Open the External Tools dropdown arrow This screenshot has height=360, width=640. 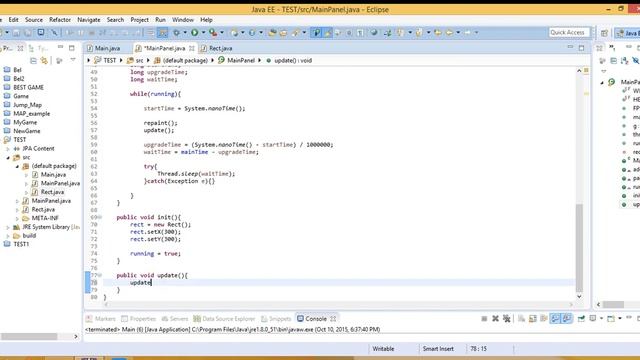point(222,32)
